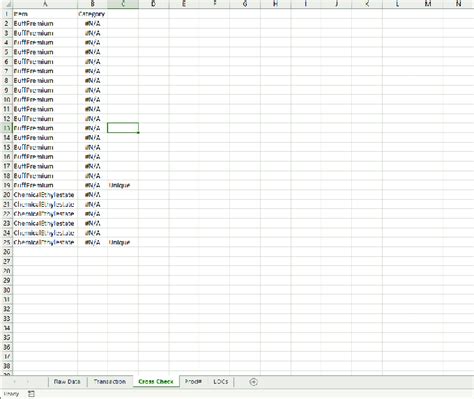Select column D header
This screenshot has width=474, height=399.
point(153,4)
